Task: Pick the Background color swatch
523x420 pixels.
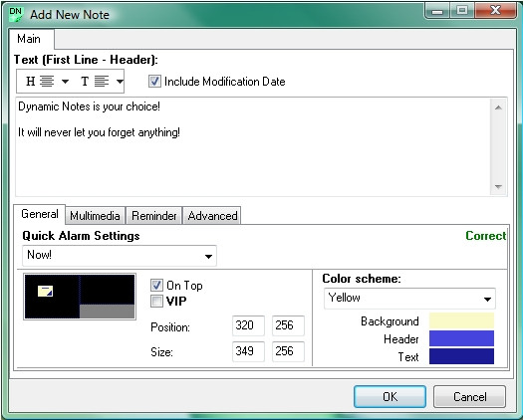Action: coord(461,320)
